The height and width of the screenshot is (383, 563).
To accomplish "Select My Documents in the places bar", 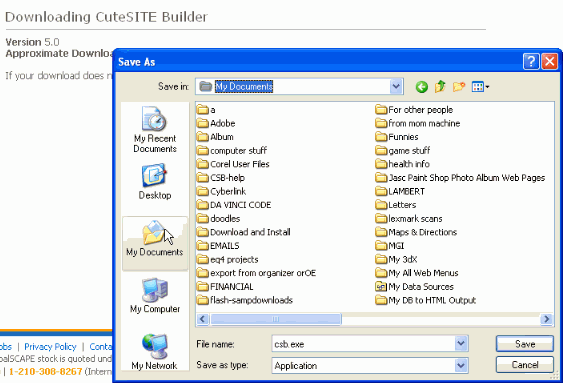I will 155,243.
